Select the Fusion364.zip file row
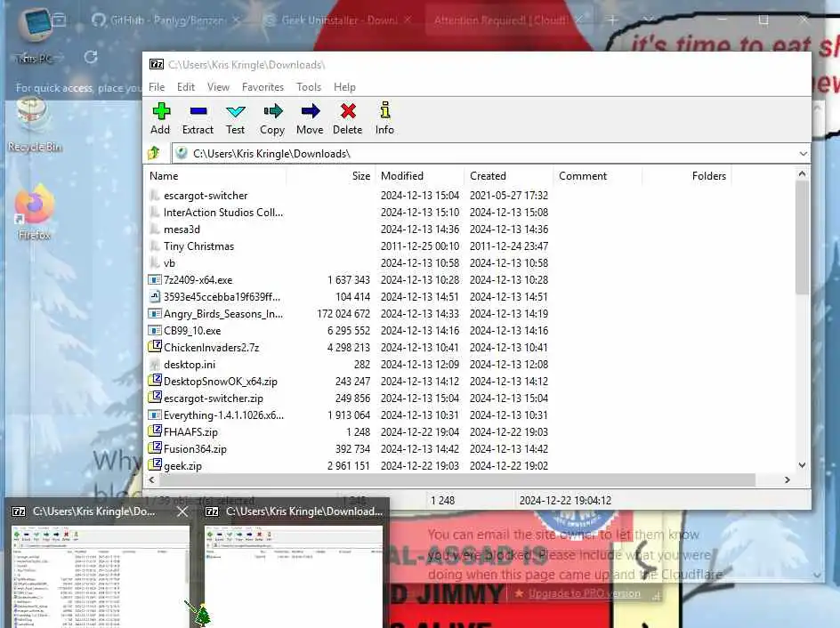840x628 pixels. [348, 448]
